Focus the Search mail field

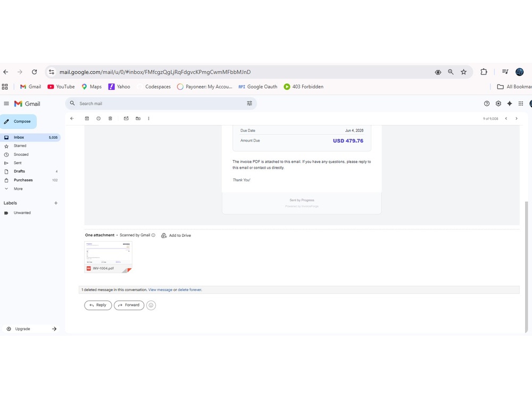[161, 104]
